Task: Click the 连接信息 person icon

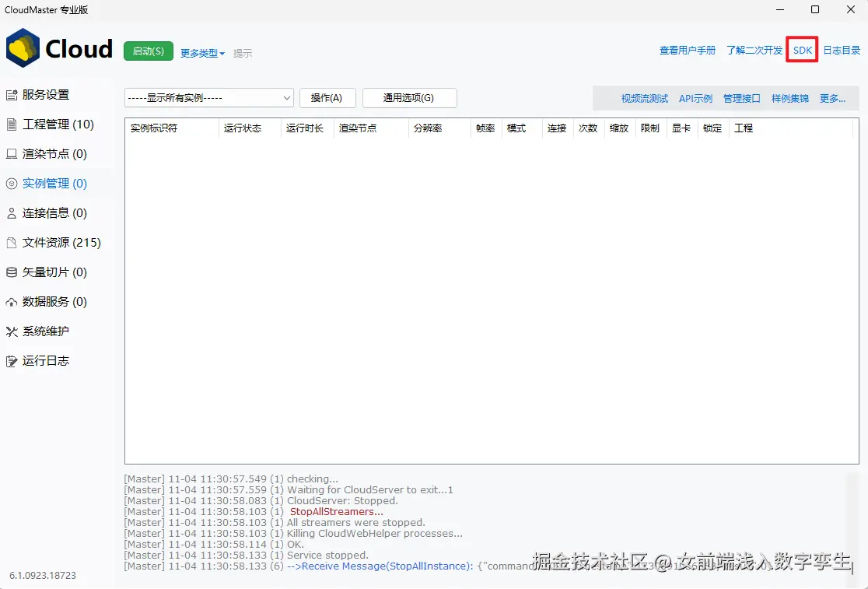Action: 12,213
